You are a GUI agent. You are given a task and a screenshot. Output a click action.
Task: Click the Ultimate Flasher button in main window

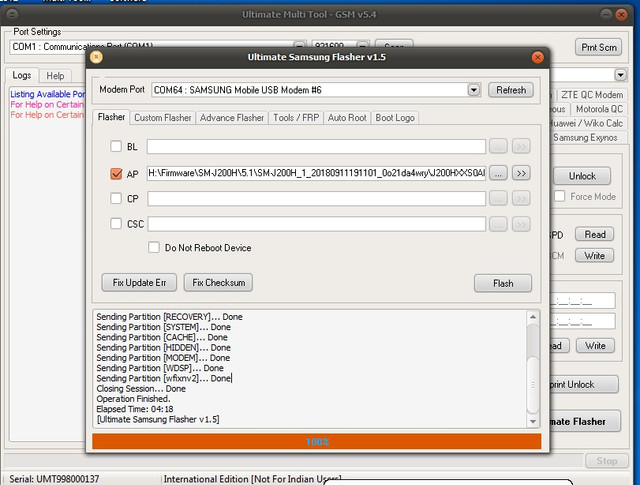click(584, 421)
